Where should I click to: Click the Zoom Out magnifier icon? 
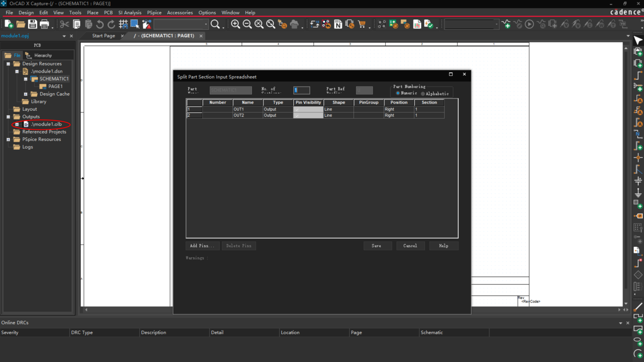click(x=247, y=25)
